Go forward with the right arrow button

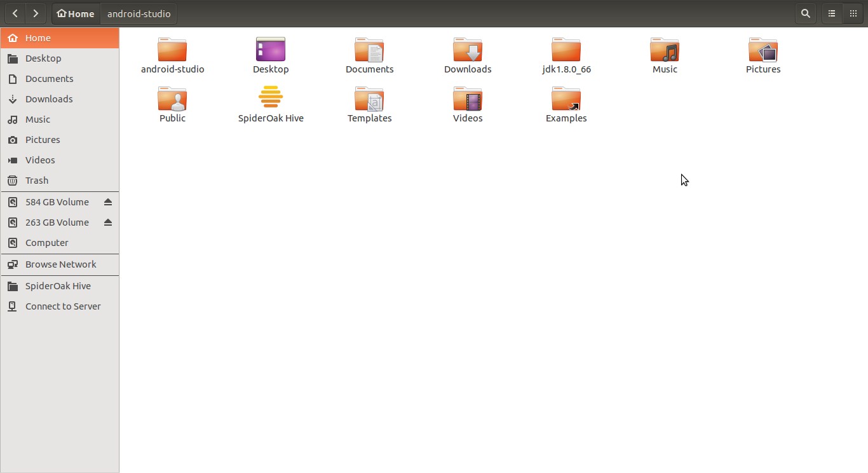[36, 13]
